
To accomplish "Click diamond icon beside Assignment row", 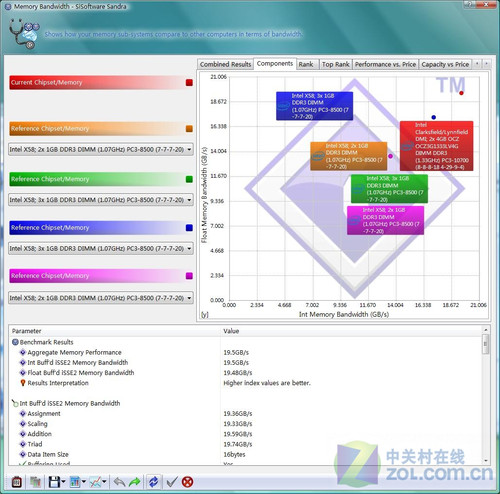I will tap(23, 414).
